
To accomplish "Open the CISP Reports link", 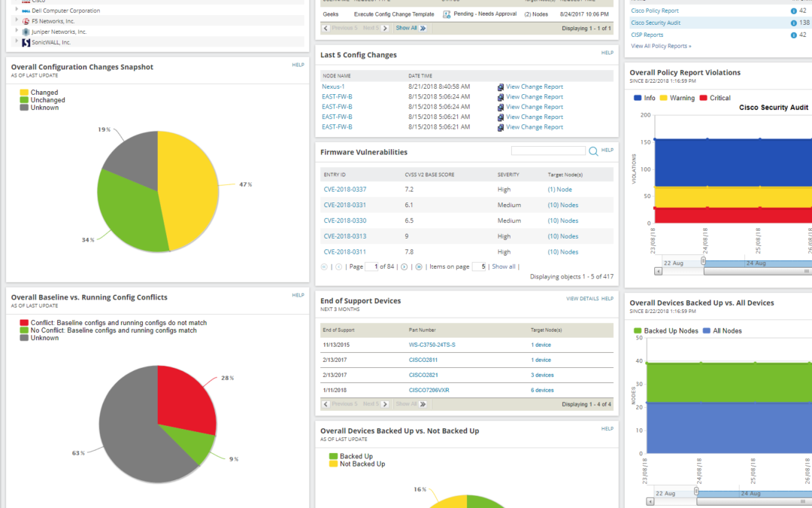I will point(647,35).
